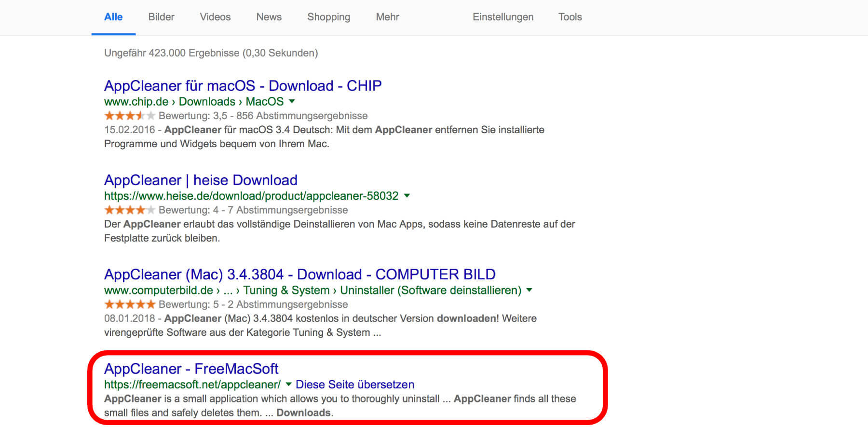
Task: Switch to the News tab
Action: 269,17
